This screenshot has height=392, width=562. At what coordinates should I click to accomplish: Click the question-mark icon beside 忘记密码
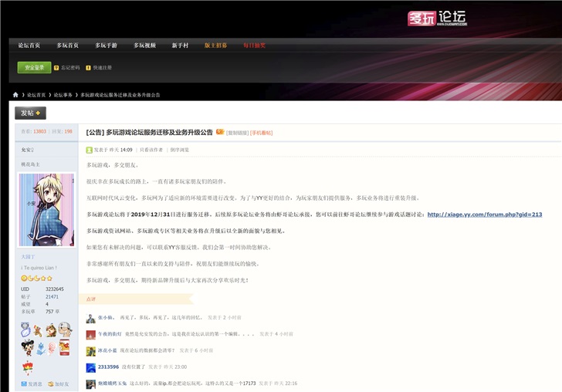point(56,68)
